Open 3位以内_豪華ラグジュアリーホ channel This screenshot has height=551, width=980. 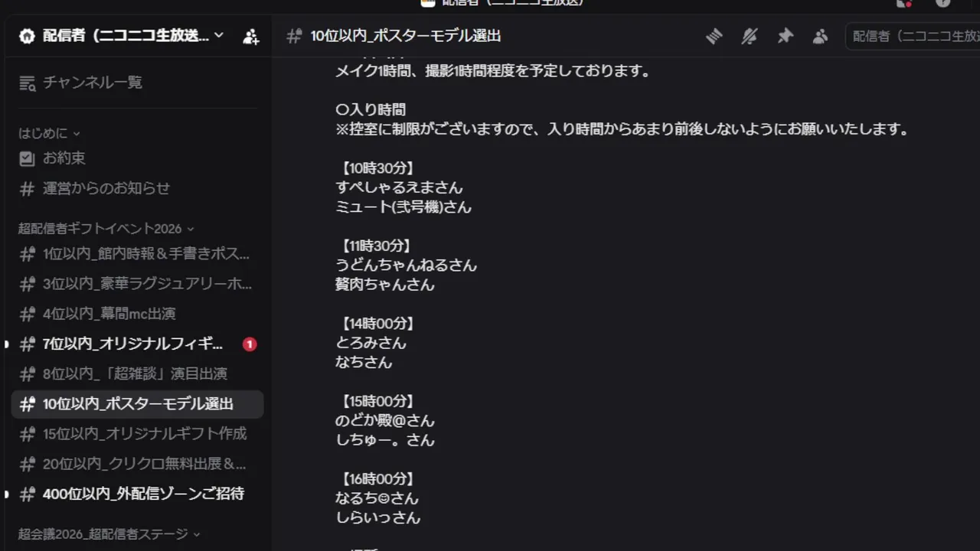pos(138,284)
